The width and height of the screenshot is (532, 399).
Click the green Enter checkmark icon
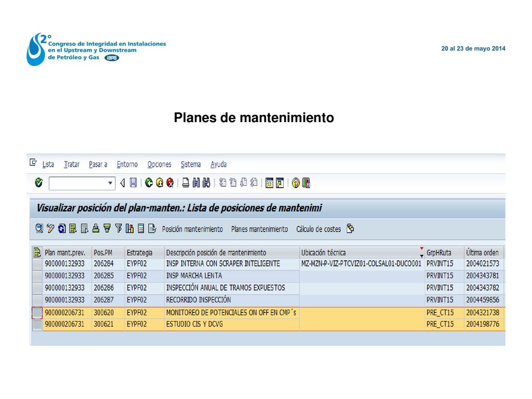38,182
